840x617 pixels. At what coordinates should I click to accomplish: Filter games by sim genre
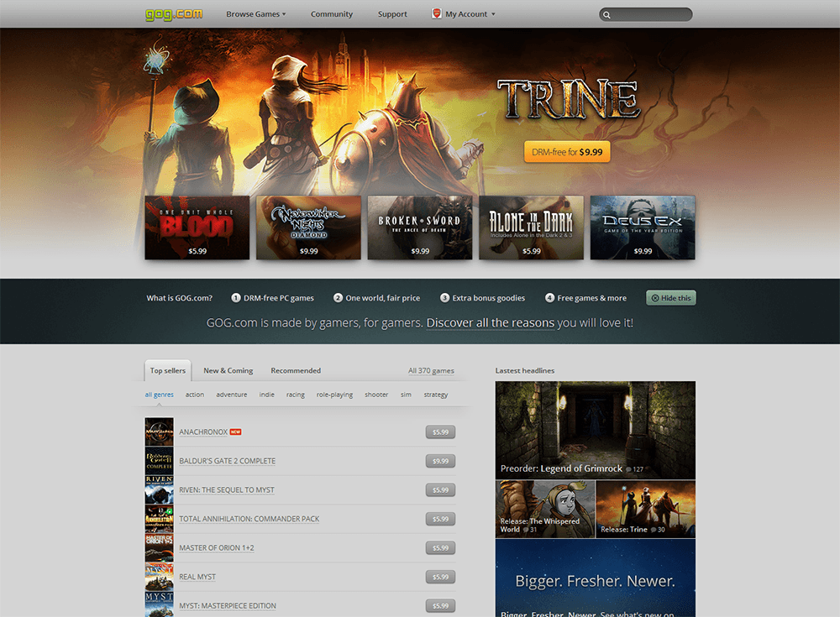(406, 395)
